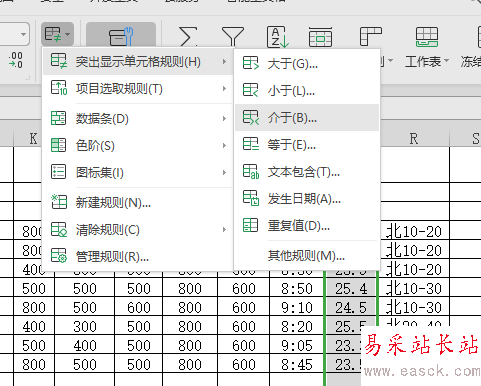Screen dimensions: 481x386
Task: Click the decrease decimal places icon
Action: coord(16,60)
